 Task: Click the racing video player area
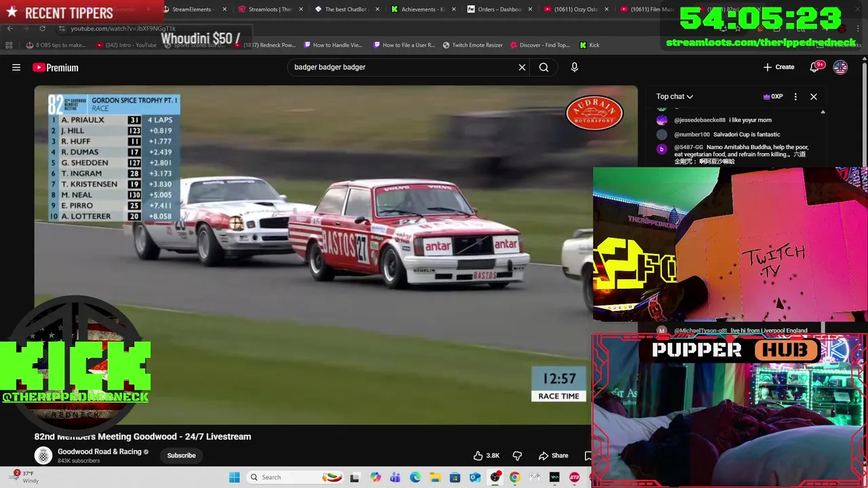(336, 255)
